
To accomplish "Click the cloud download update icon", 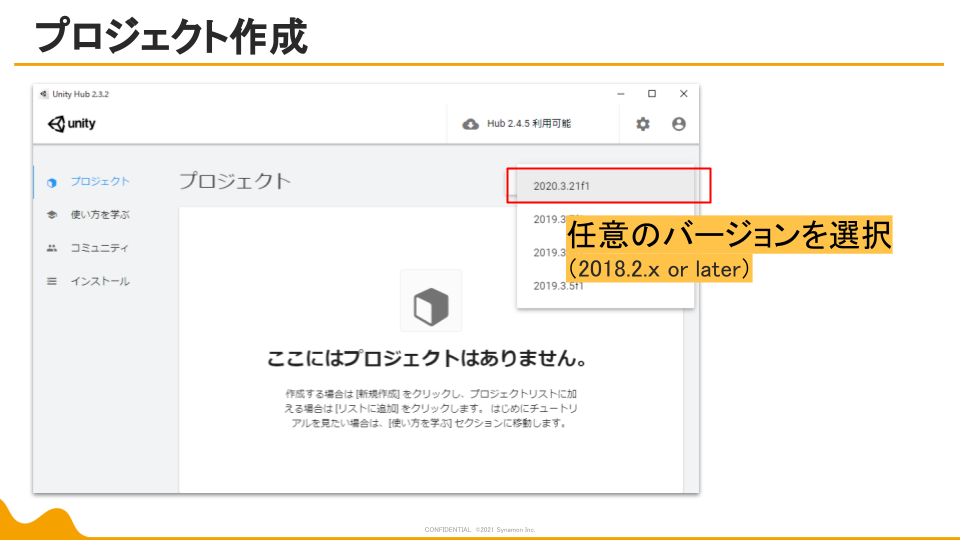I will (470, 124).
